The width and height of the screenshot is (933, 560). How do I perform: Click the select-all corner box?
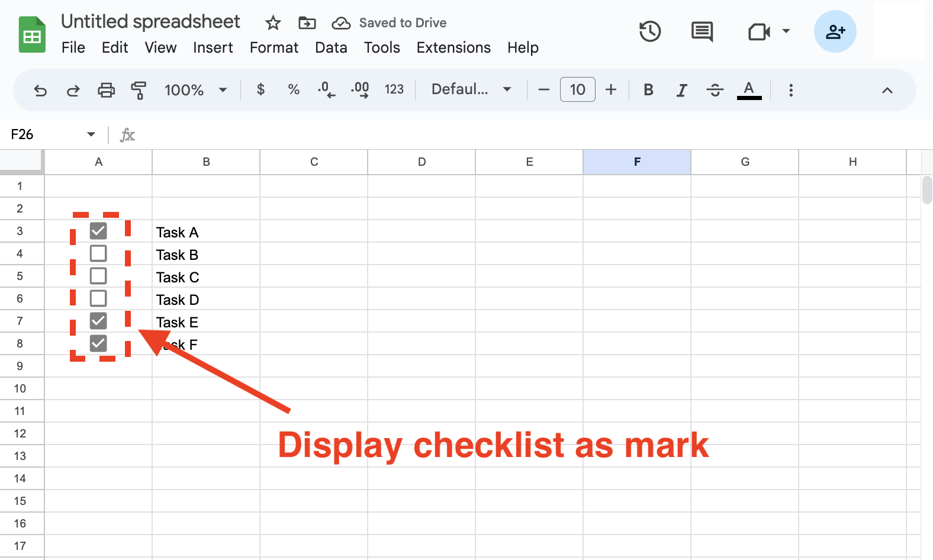pos(21,161)
